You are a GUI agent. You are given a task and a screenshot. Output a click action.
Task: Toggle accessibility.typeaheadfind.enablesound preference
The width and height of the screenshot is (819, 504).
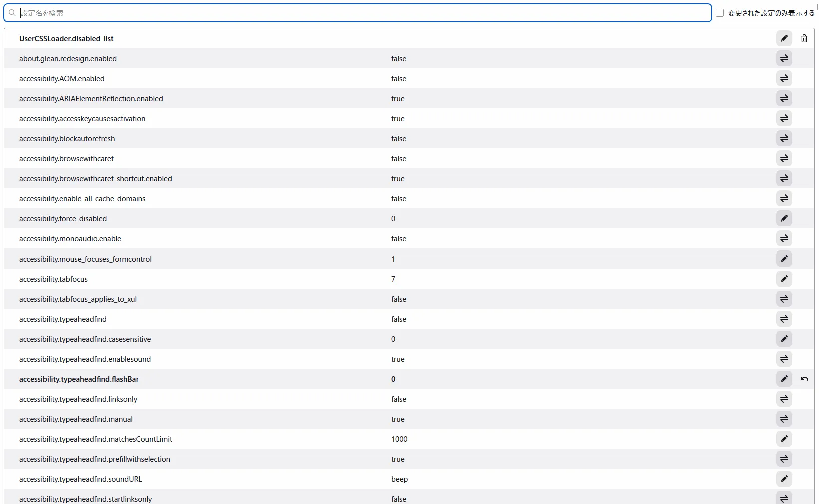coord(784,359)
